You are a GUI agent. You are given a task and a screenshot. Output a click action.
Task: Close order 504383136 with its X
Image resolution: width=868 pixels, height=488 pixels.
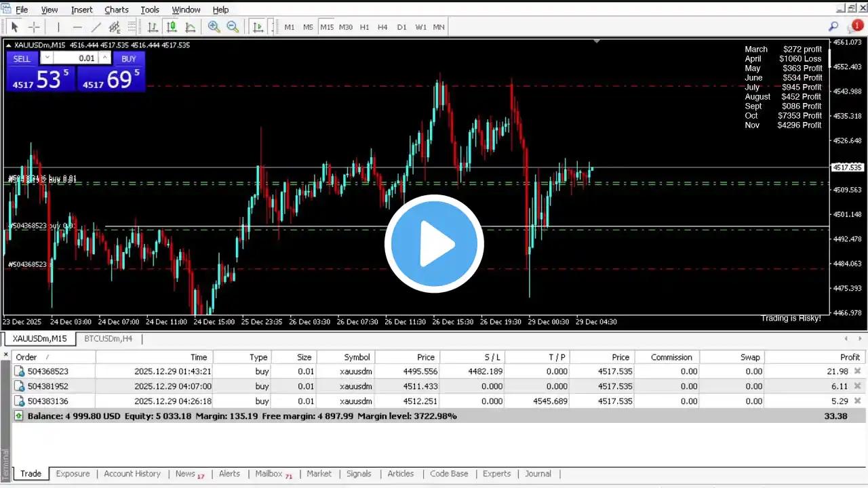858,401
